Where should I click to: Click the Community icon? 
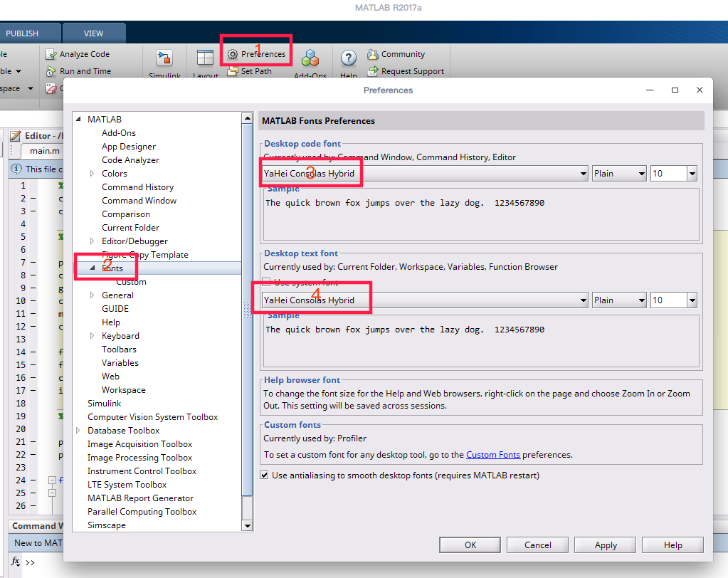[x=373, y=54]
